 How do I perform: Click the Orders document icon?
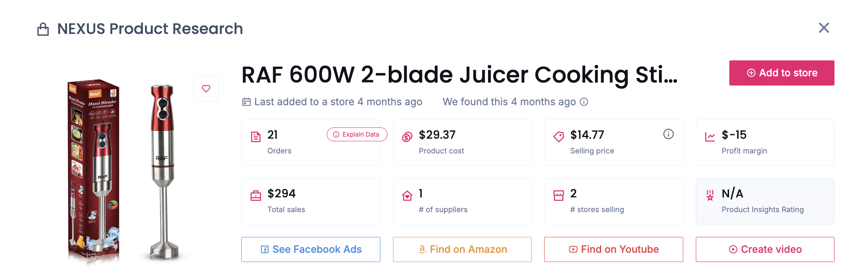pos(256,137)
